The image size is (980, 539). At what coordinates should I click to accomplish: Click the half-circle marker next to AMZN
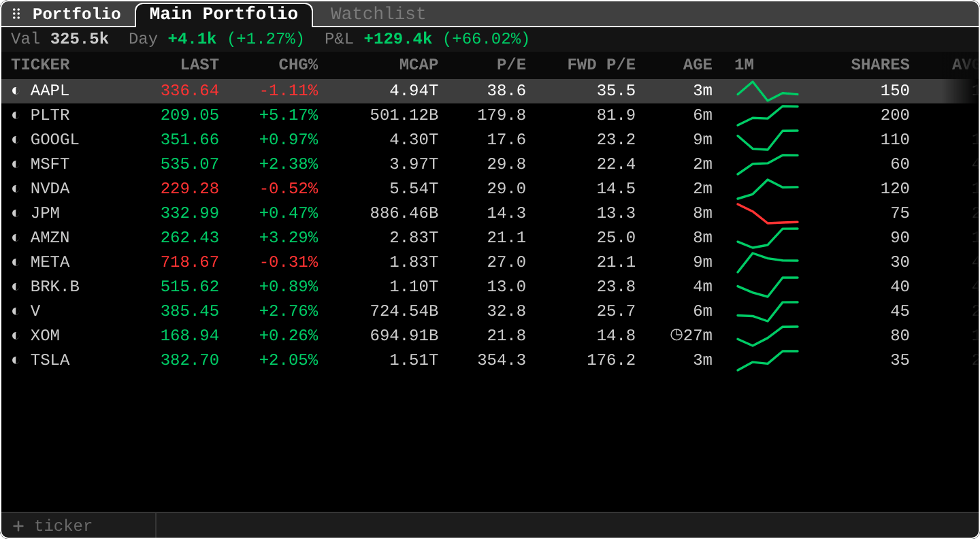tap(16, 238)
